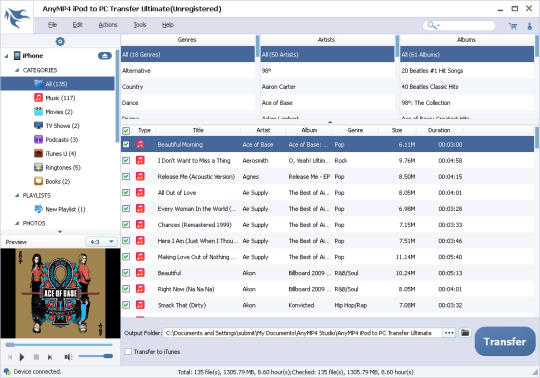
Task: Click the register key icon
Action: tap(530, 26)
